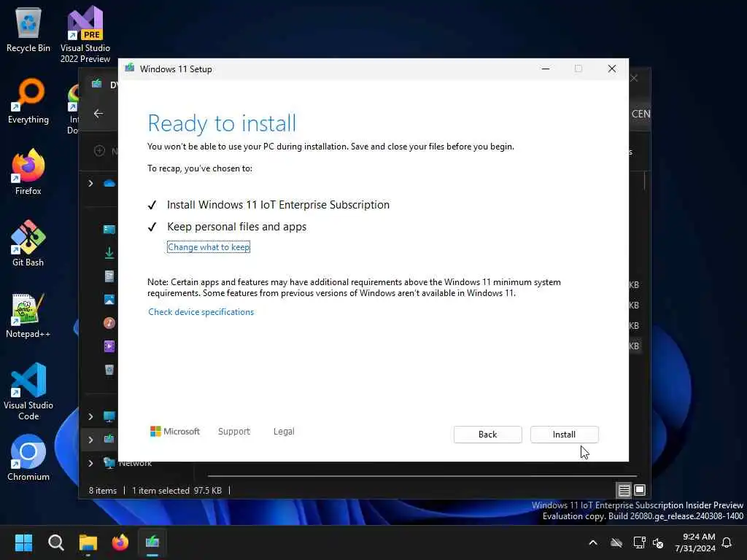Go back in File Explorer window
This screenshot has width=747, height=560.
pyautogui.click(x=98, y=113)
